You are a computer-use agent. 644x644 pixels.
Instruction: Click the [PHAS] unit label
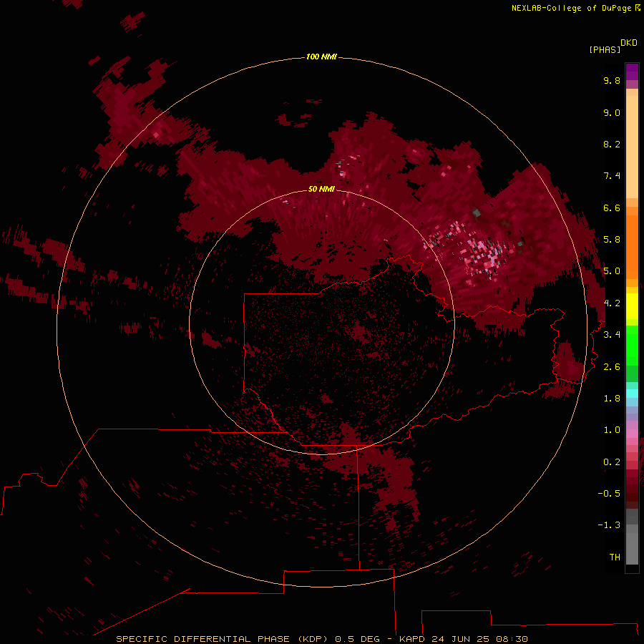point(605,50)
